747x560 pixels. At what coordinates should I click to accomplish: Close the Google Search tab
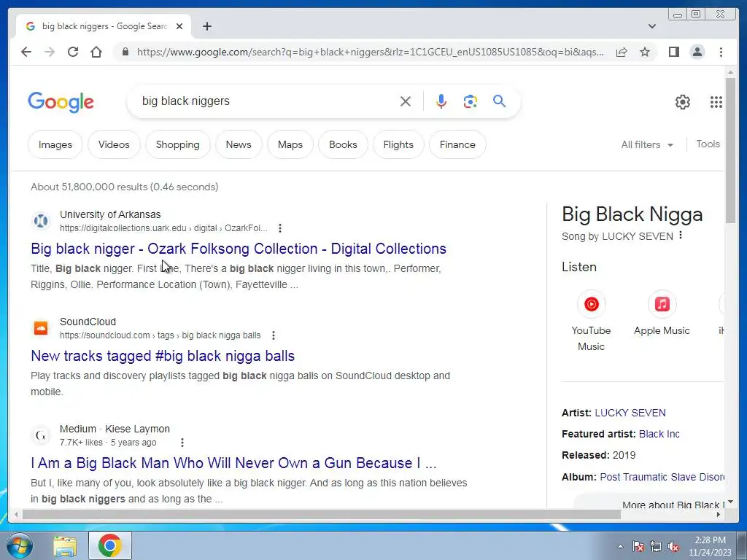click(x=179, y=27)
